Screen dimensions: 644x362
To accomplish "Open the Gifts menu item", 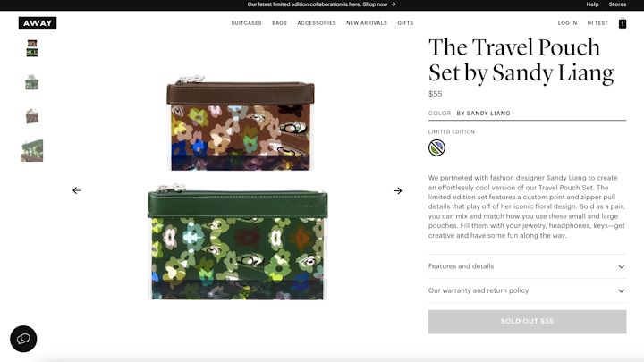I will pyautogui.click(x=405, y=23).
